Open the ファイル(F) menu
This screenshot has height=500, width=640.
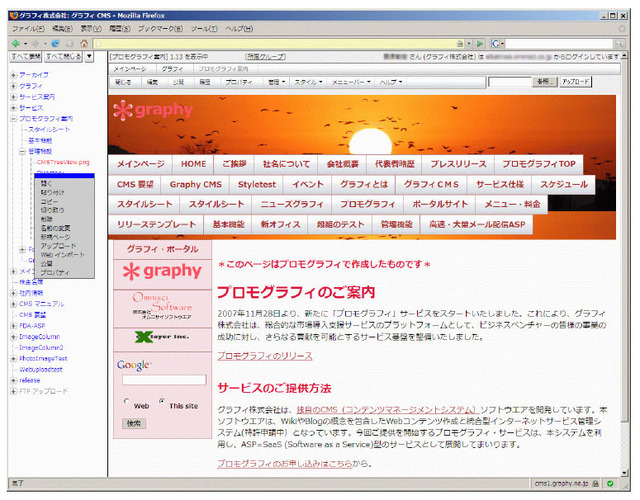tap(28, 29)
